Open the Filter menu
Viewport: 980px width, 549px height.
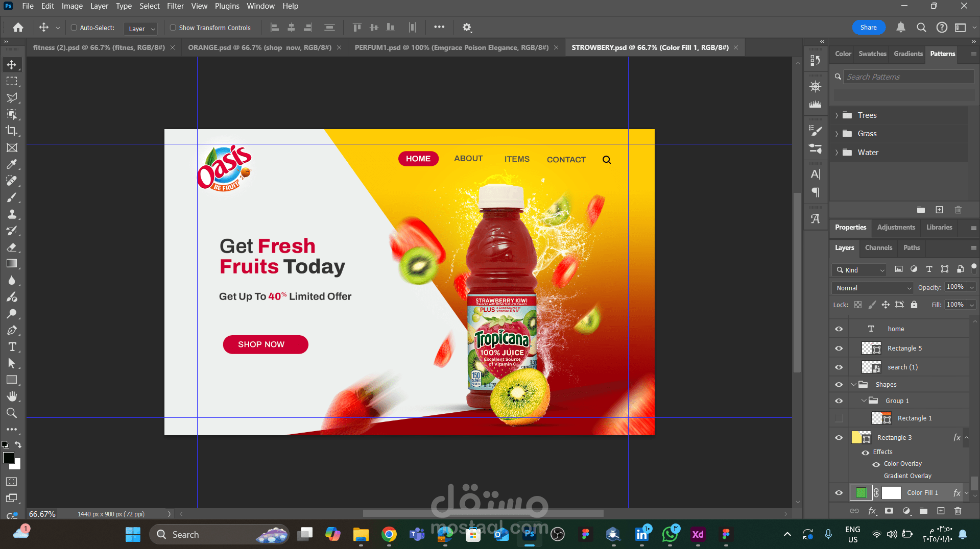(175, 6)
